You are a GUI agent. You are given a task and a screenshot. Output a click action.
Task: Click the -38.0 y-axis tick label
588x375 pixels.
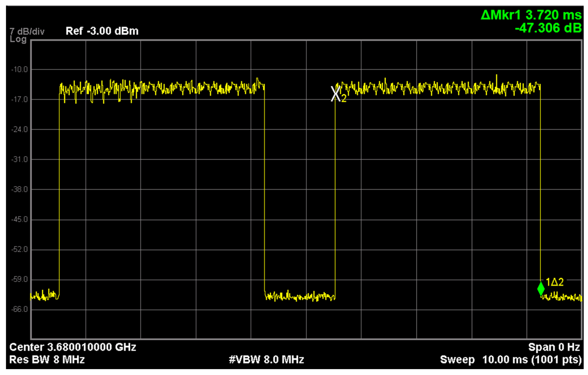19,189
